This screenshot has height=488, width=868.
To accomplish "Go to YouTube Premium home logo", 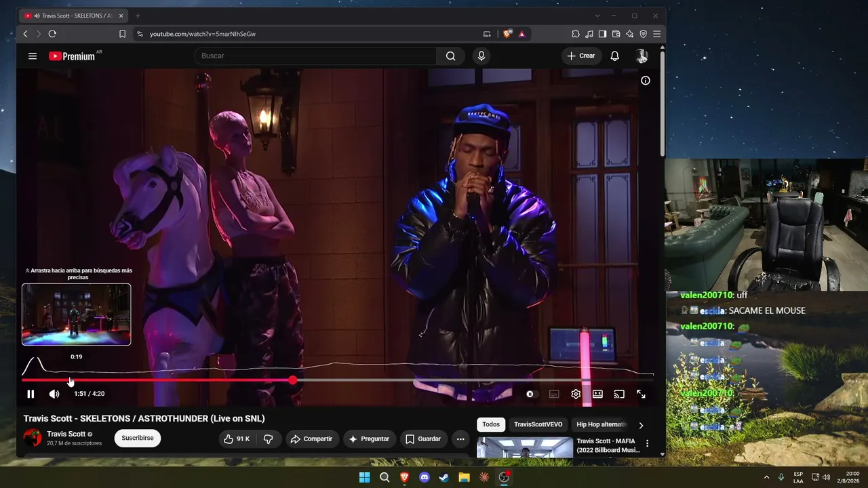I will pyautogui.click(x=72, y=56).
